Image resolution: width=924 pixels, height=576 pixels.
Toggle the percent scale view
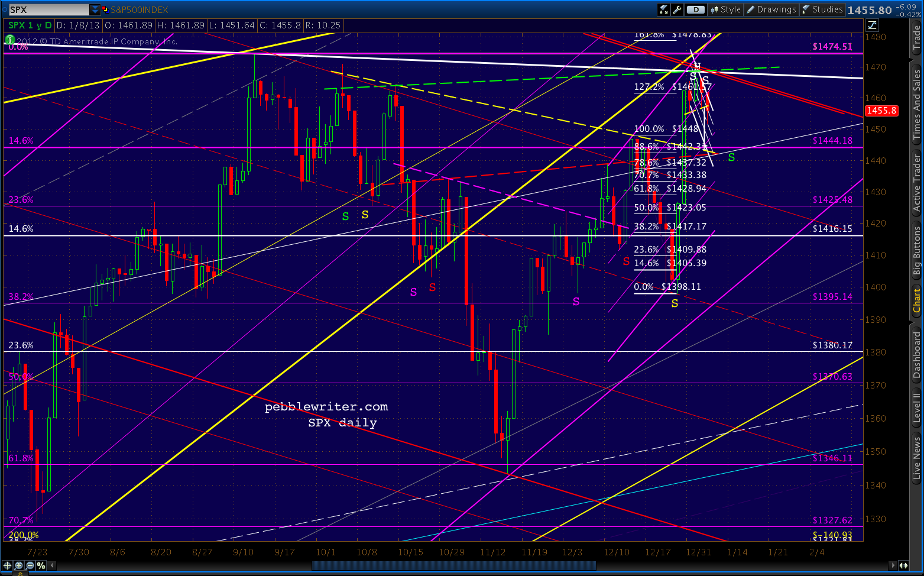point(41,565)
